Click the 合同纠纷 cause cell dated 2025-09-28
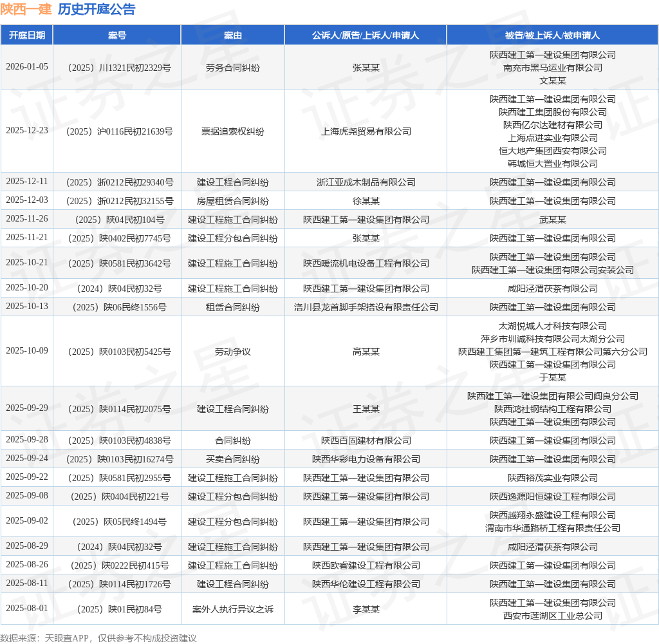This screenshot has width=659, height=644. (233, 441)
